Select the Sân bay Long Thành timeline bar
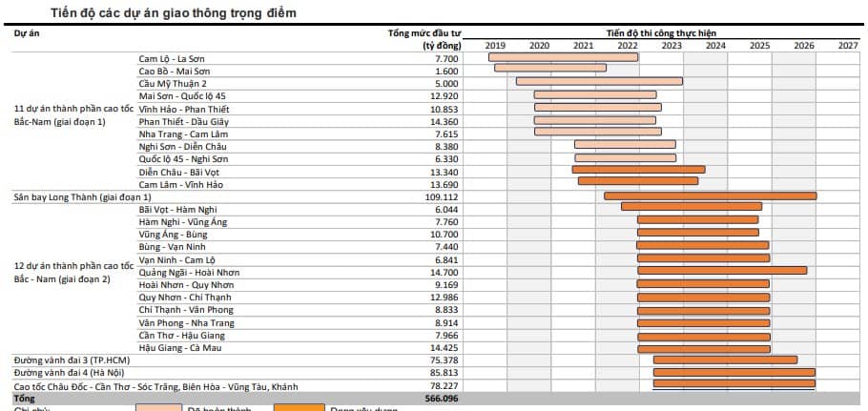 pos(711,195)
